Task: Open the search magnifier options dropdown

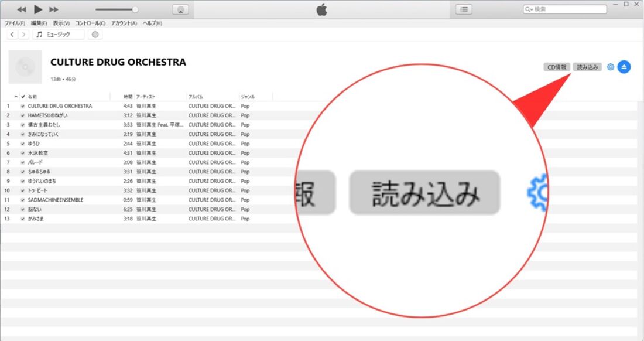Action: coord(529,9)
